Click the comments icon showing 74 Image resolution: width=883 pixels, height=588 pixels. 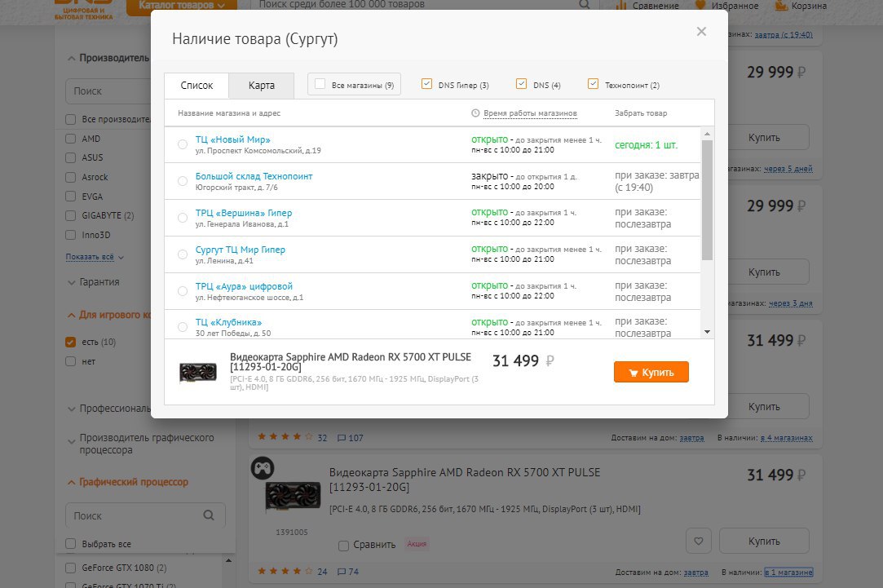coord(342,572)
